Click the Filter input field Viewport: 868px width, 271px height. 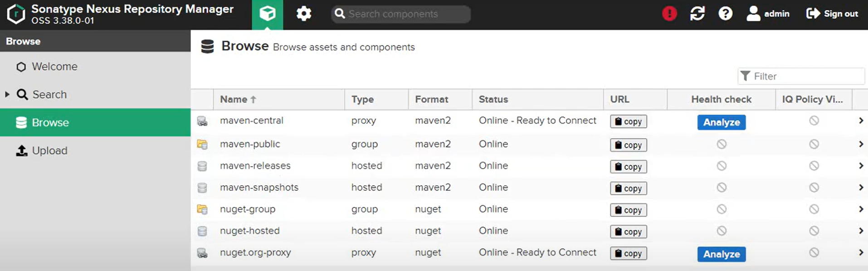click(801, 76)
